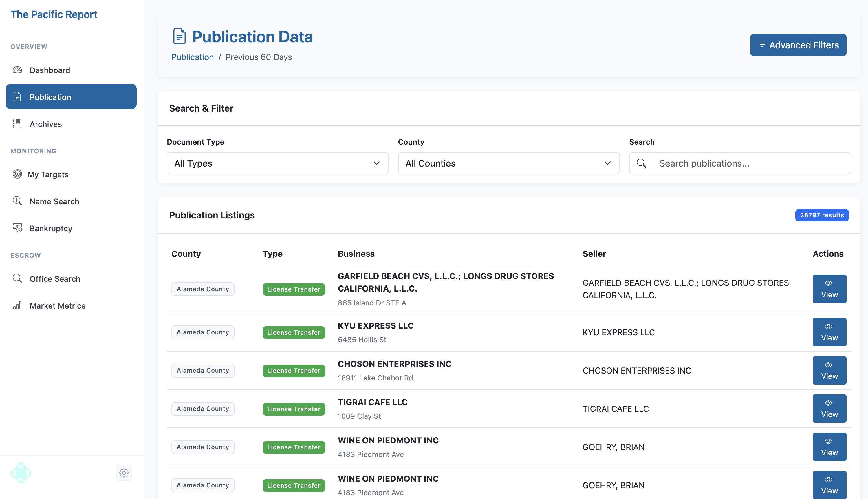Click Alameda County badge in GARFIELD BEACH row
Image resolution: width=868 pixels, height=499 pixels.
pos(203,289)
